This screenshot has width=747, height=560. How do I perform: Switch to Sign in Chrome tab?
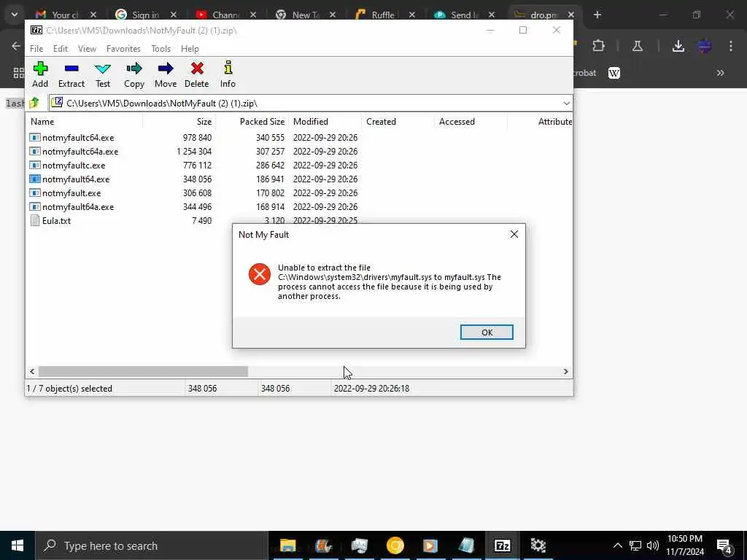coord(145,15)
